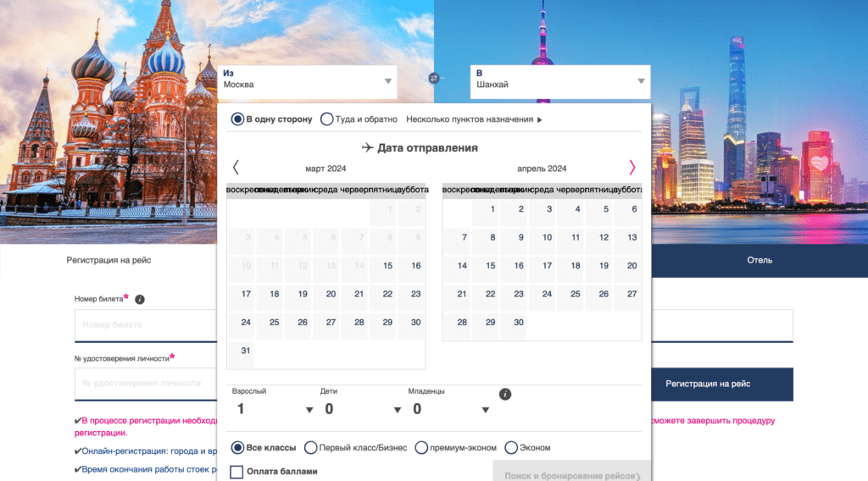Open the В Шанхай dropdown
The width and height of the screenshot is (868, 481).
coord(560,82)
